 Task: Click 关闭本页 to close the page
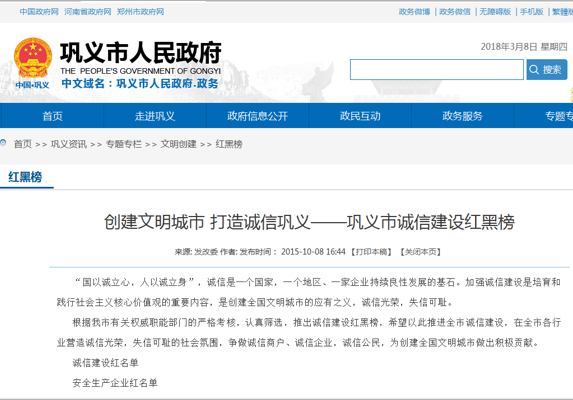pos(421,252)
